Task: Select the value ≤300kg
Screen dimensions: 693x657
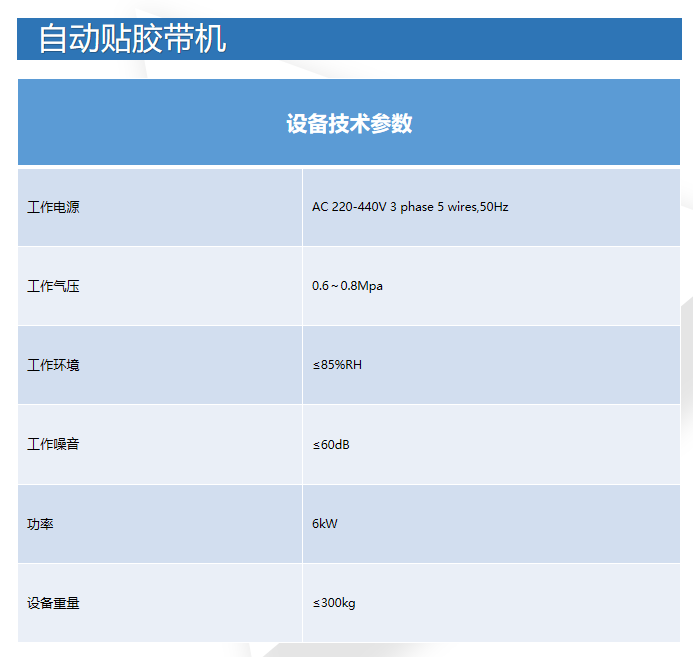Action: 334,603
